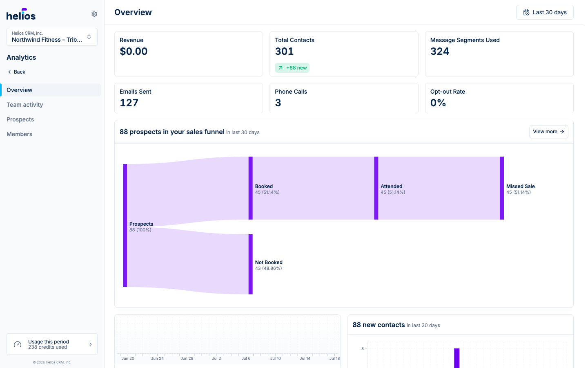
Task: Select the Phone Calls 3 value
Action: pyautogui.click(x=278, y=103)
